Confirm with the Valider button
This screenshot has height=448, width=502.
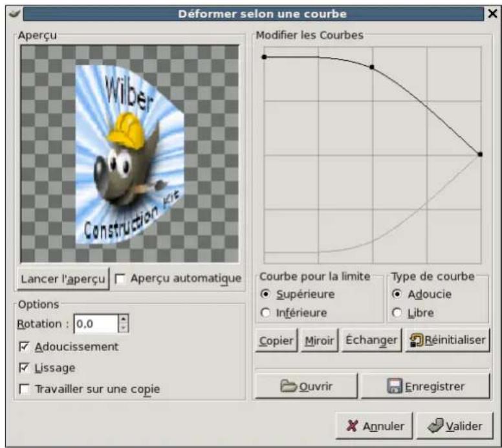[455, 426]
